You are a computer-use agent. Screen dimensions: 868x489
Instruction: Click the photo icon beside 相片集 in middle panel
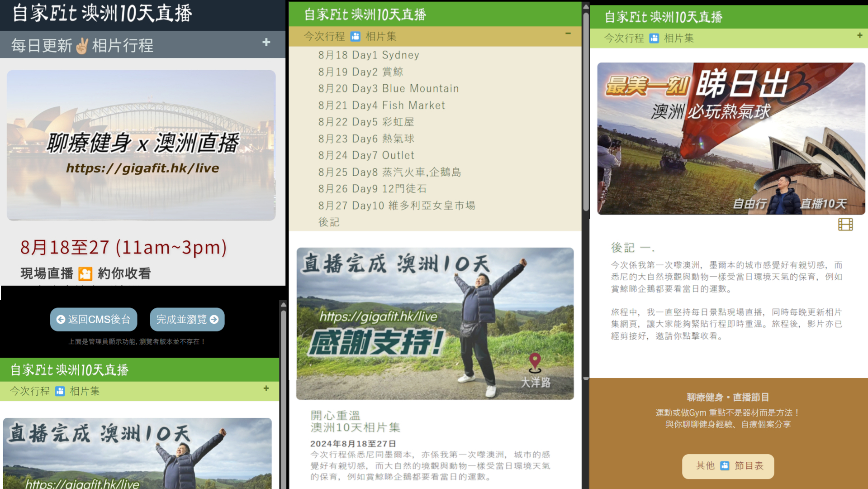(356, 37)
